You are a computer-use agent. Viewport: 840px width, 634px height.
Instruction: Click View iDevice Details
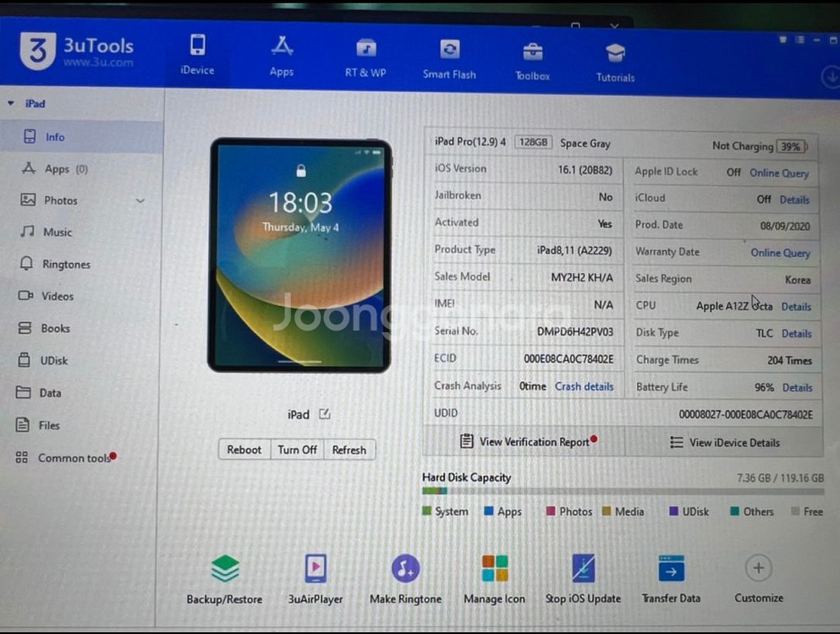724,442
